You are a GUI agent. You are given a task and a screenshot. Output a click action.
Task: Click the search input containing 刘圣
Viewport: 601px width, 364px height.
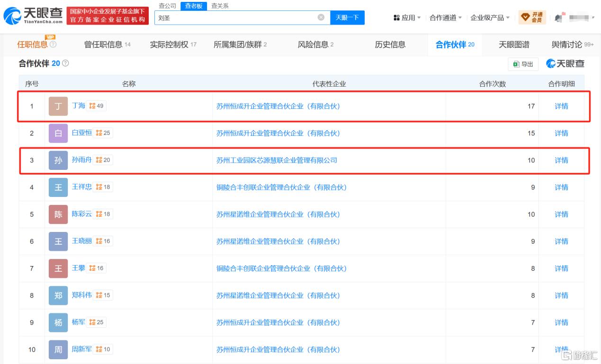pos(236,18)
